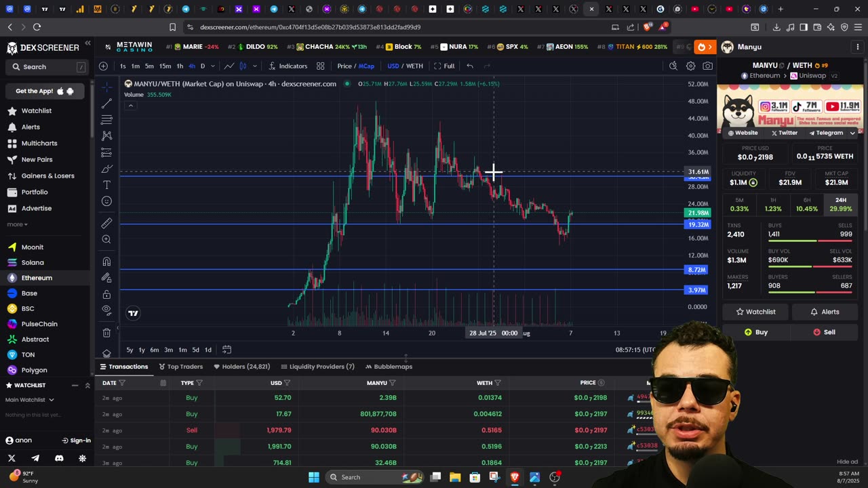
Task: Click the chart undo arrow
Action: point(469,66)
